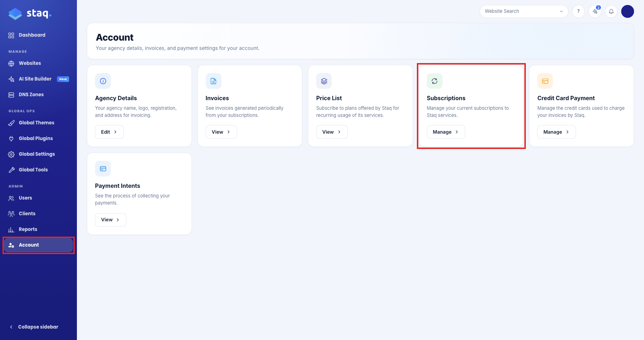Click the Payment Intents card icon
The width and height of the screenshot is (644, 340).
pos(103,169)
